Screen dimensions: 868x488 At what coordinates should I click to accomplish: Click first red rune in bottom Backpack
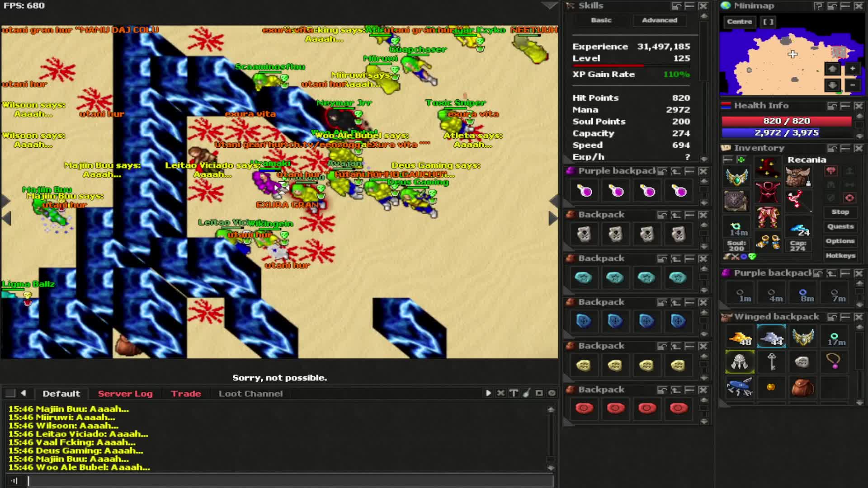pyautogui.click(x=584, y=408)
